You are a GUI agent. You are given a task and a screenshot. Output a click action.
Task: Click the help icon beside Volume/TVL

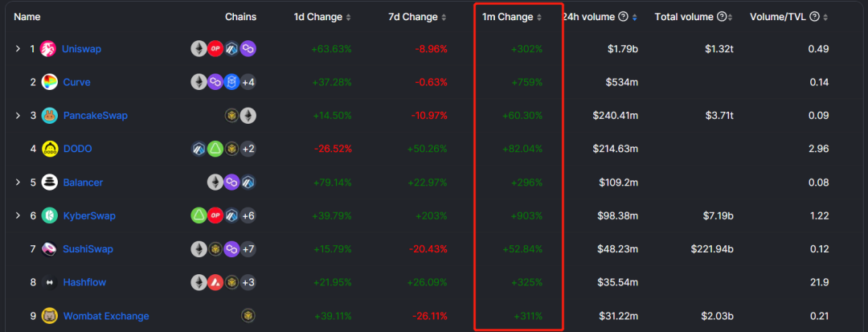(x=813, y=17)
